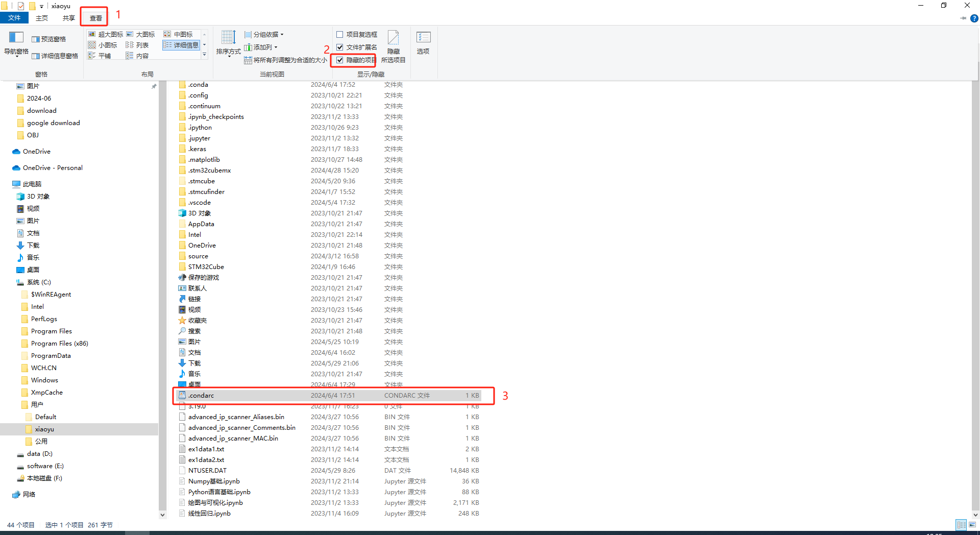Select the 保存的游戏 Saved Games folder icon
Screen dimensions: 980x535
(182, 278)
